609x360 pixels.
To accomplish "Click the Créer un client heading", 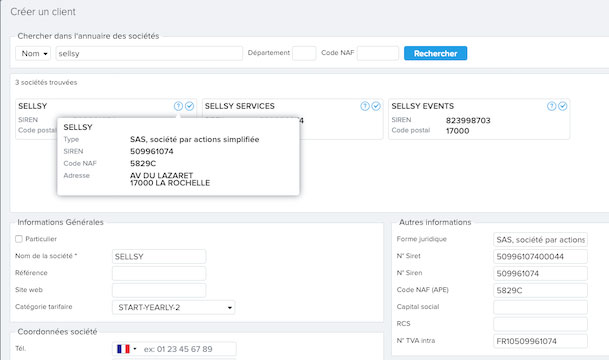I will [x=43, y=12].
